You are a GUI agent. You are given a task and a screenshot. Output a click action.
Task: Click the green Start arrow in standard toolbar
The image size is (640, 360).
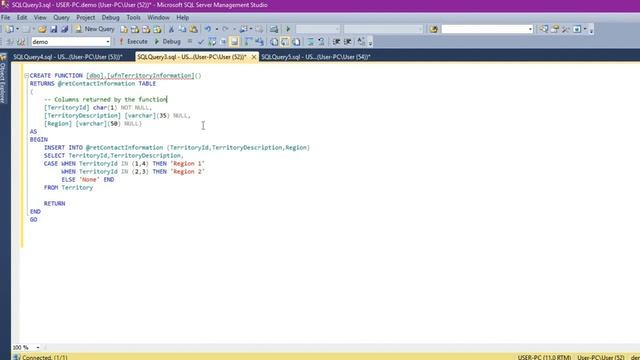tap(288, 29)
